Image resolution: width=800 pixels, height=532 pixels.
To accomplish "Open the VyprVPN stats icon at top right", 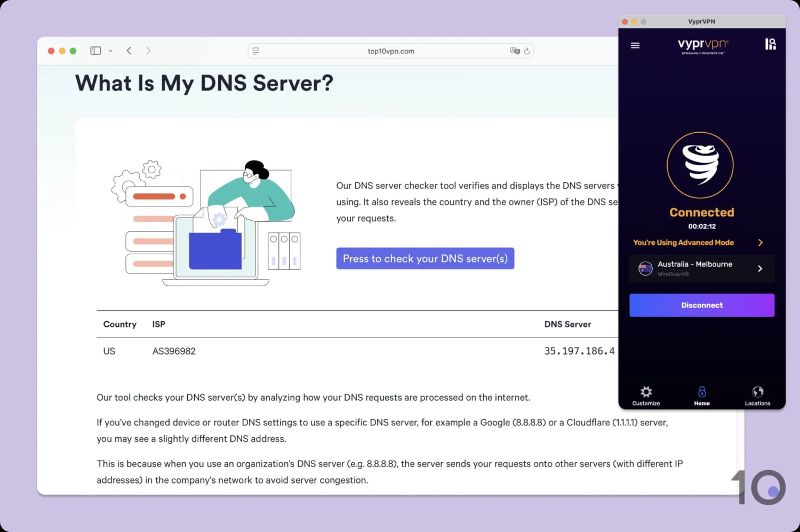I will tap(770, 44).
